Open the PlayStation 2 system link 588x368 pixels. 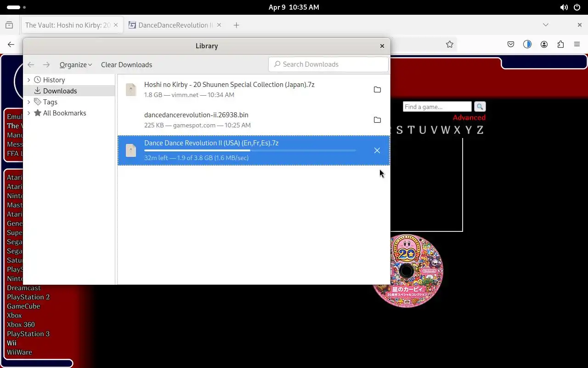click(x=28, y=297)
